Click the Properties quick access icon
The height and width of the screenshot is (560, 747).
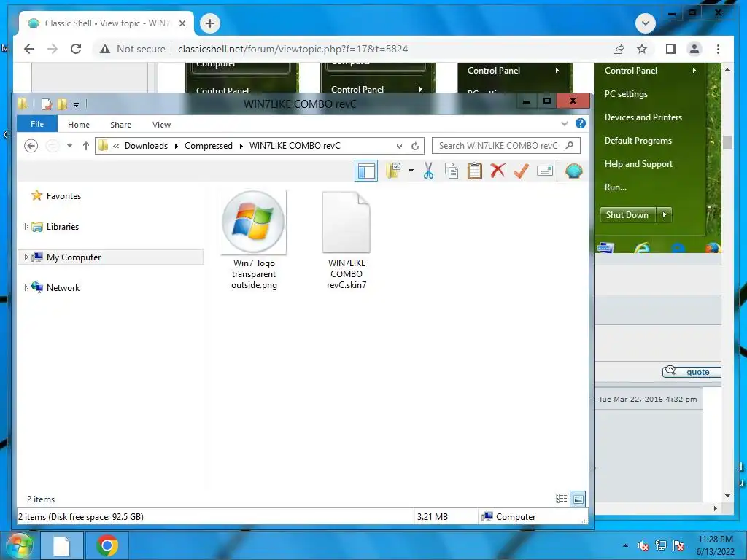coord(47,104)
